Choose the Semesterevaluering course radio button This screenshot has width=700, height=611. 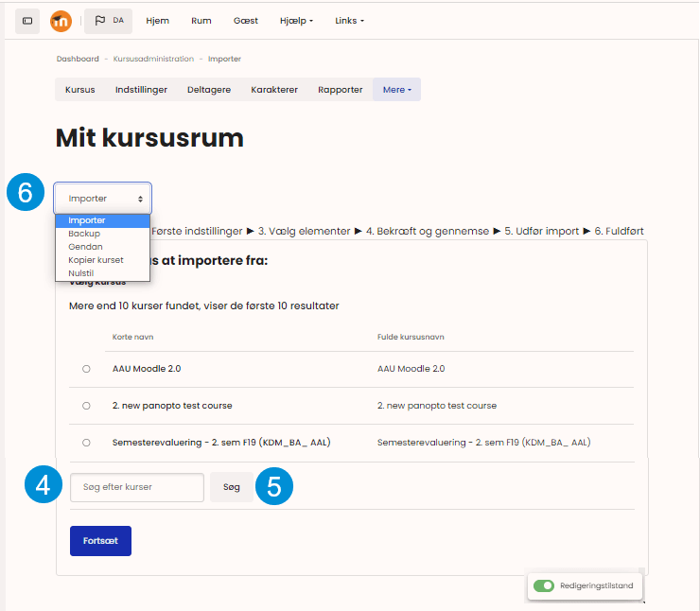[86, 443]
